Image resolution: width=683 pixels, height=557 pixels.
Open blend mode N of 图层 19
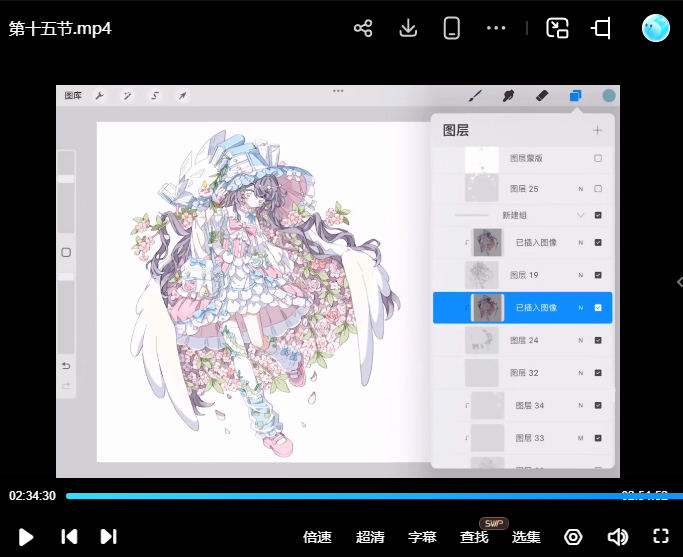581,275
